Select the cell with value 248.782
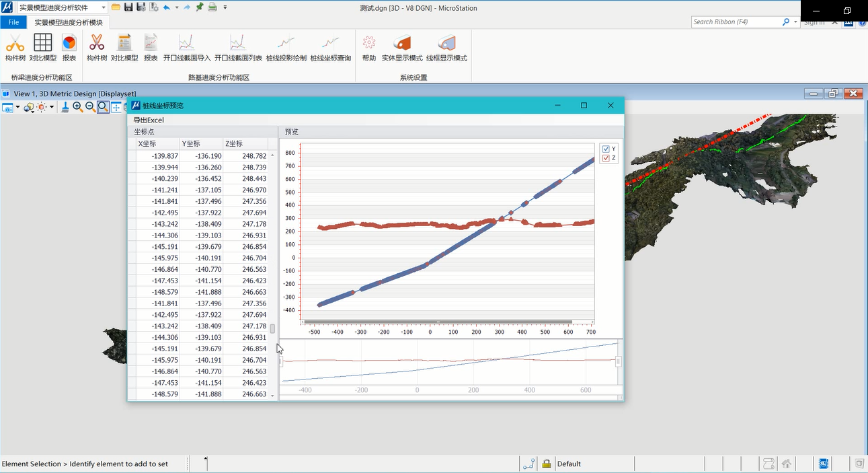 pos(245,156)
